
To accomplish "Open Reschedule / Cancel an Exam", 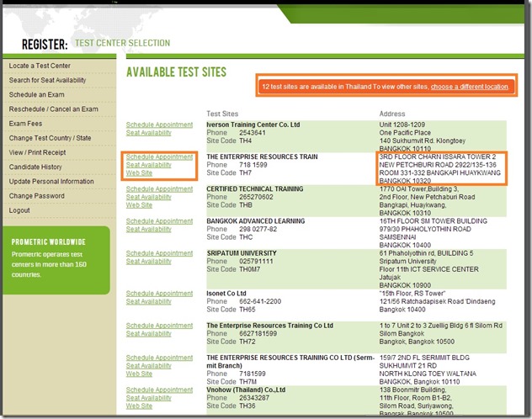I will (x=54, y=109).
